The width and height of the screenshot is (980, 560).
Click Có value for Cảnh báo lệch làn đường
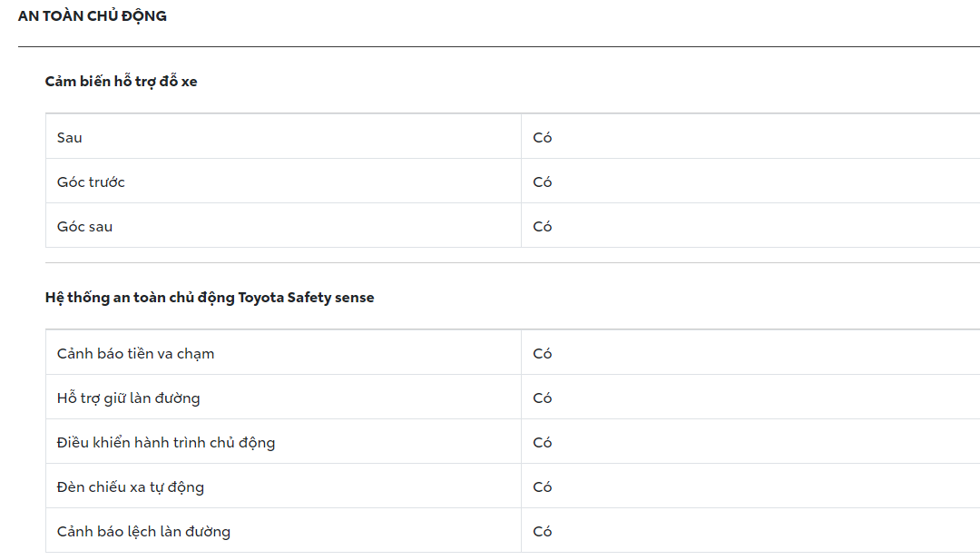click(x=543, y=532)
